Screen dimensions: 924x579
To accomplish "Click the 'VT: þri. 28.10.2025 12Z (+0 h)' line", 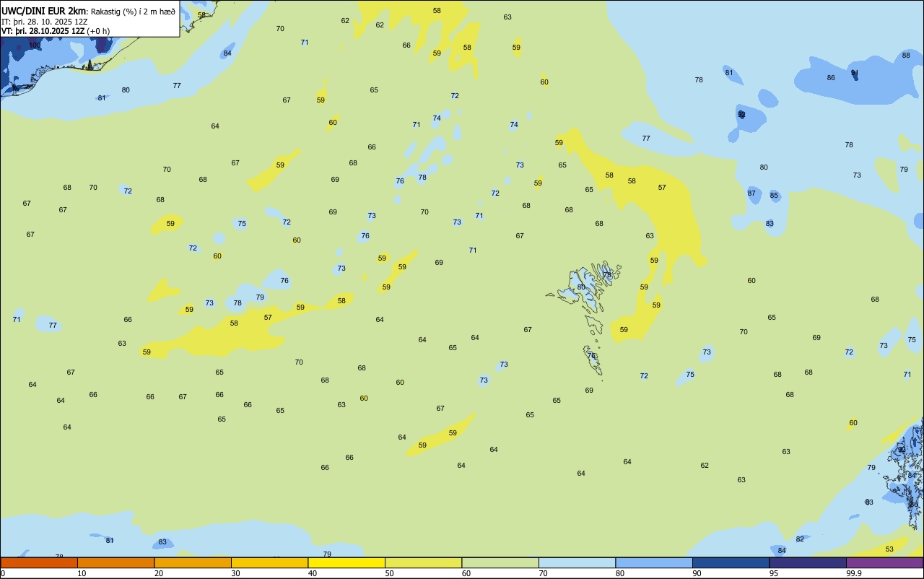I will point(56,31).
